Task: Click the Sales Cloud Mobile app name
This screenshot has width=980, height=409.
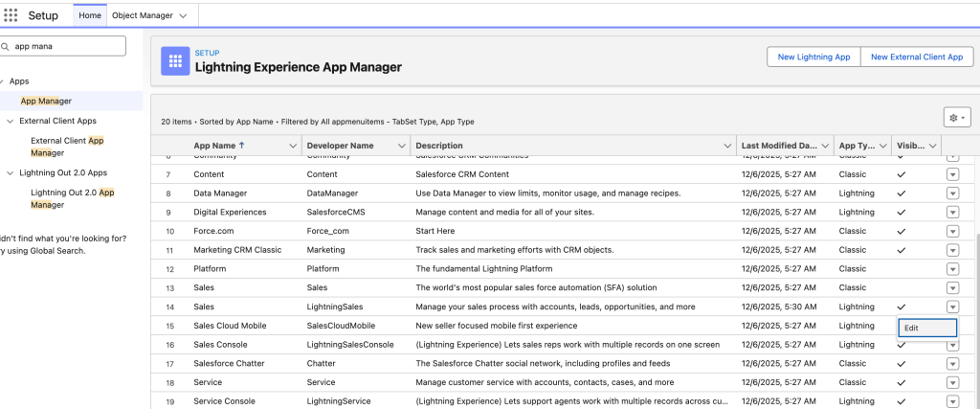Action: pos(230,326)
